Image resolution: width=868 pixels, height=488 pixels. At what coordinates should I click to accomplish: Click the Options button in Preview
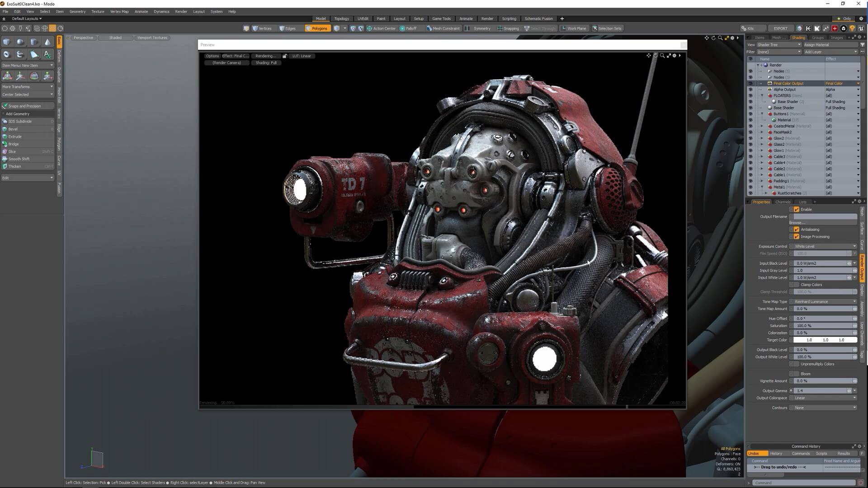click(212, 56)
